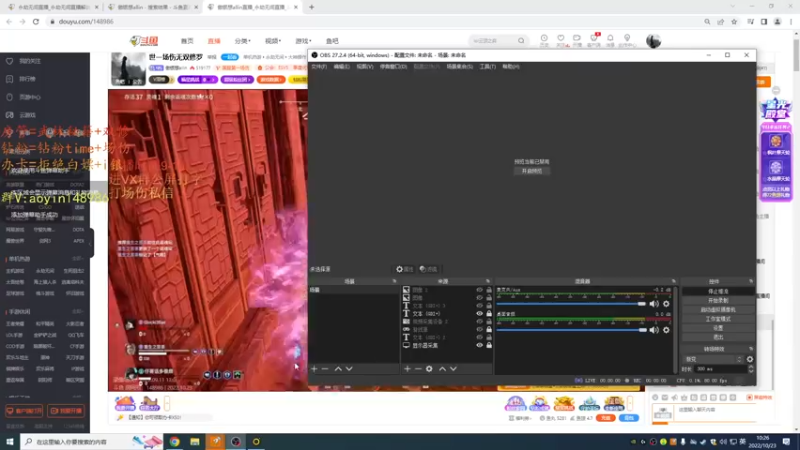Open Douyu following heart icon
This screenshot has width=800, height=450.
[x=561, y=40]
